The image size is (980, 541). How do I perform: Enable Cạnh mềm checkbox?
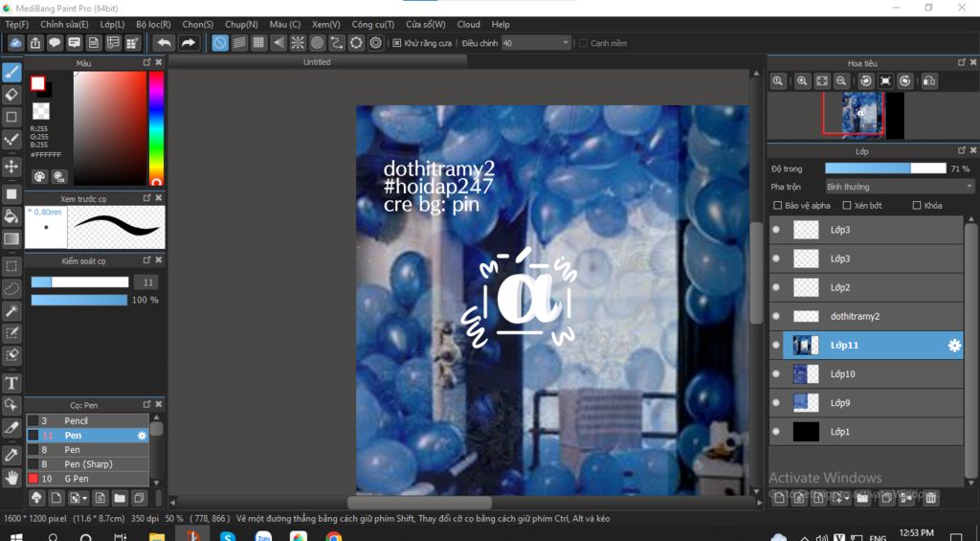click(583, 43)
